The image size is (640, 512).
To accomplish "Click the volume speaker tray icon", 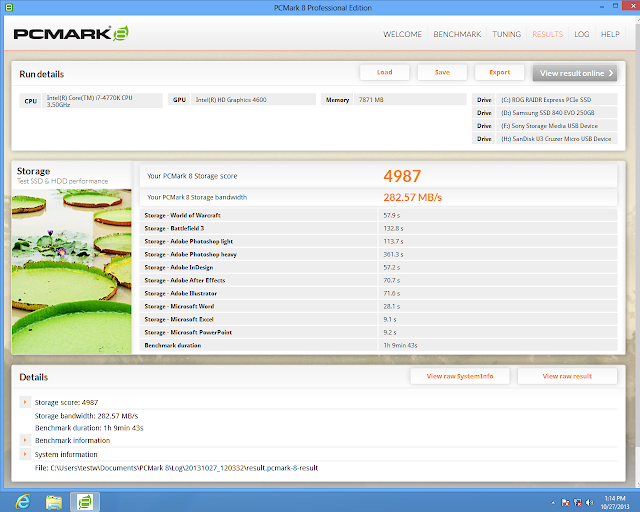I will (589, 503).
